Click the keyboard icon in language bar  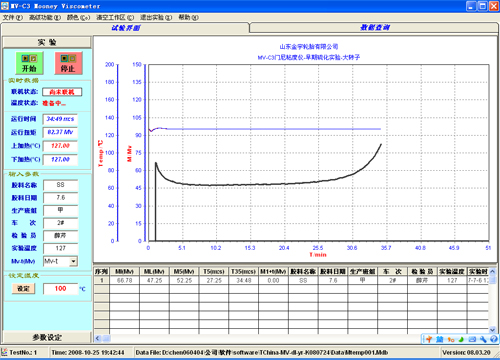(x=472, y=339)
